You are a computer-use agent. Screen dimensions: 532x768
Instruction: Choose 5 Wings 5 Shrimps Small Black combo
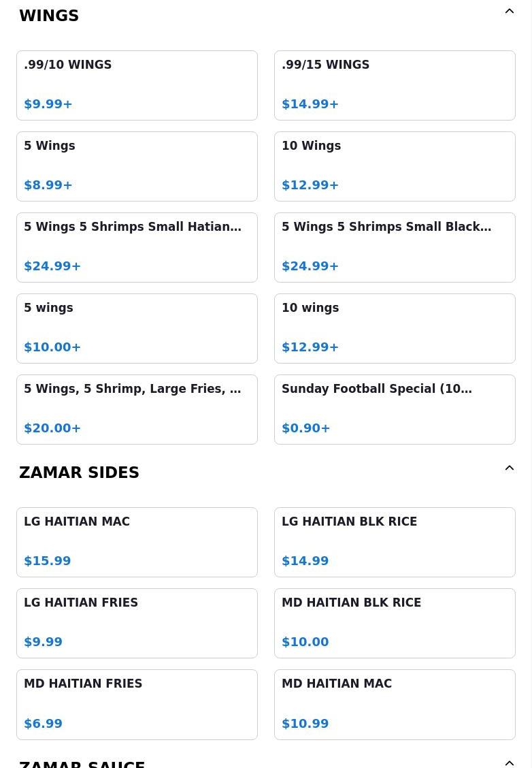tap(395, 247)
